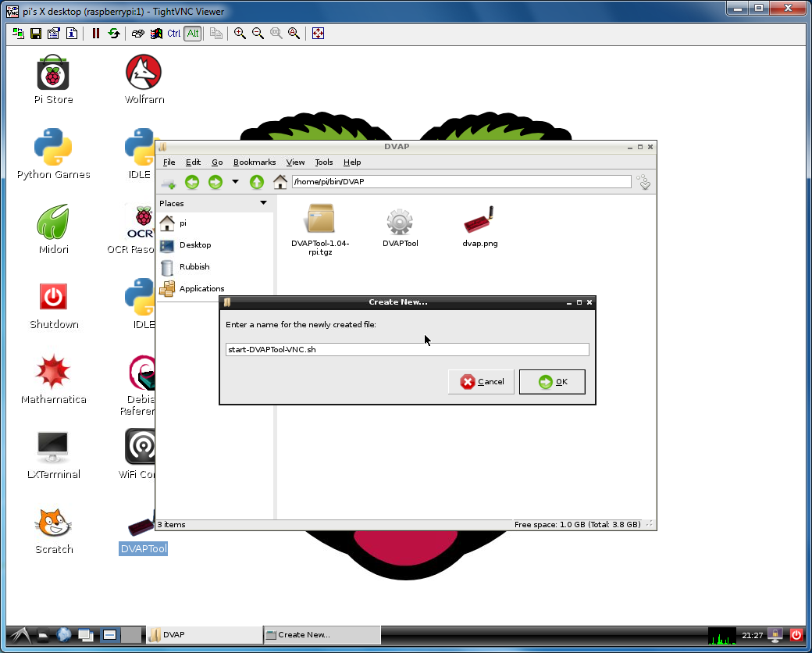This screenshot has height=653, width=812.
Task: Click the iconify all windows taskbar icon
Action: (85, 635)
